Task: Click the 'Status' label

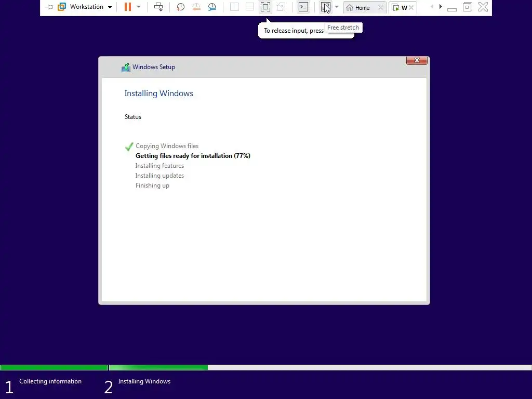Action: pyautogui.click(x=132, y=117)
